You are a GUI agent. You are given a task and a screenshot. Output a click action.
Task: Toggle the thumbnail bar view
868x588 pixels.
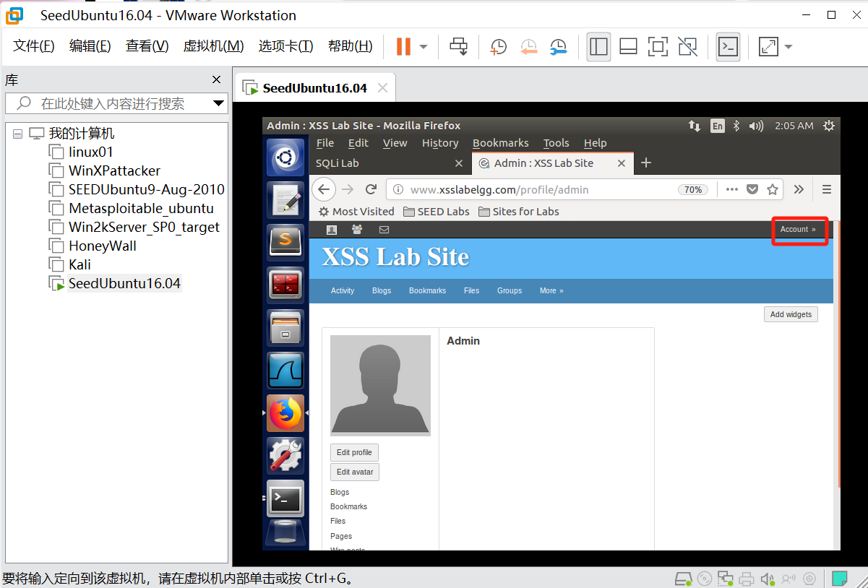[628, 47]
